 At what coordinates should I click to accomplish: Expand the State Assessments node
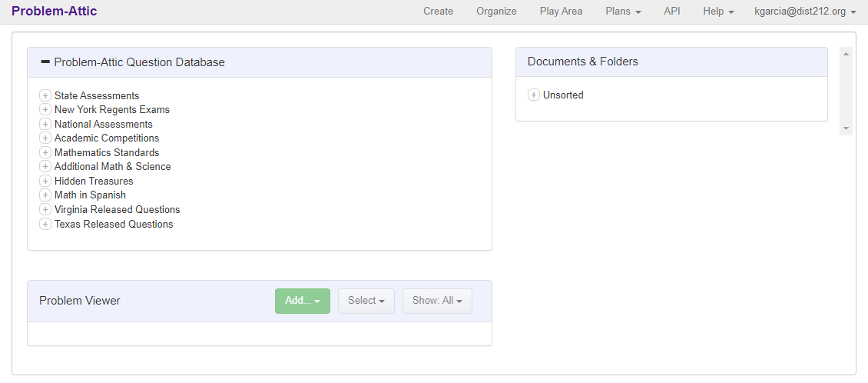45,96
